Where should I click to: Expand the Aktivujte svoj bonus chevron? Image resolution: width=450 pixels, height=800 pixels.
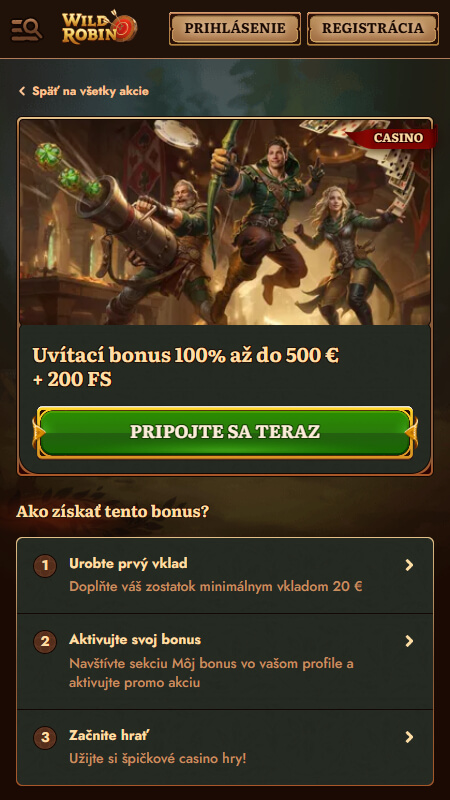click(409, 641)
